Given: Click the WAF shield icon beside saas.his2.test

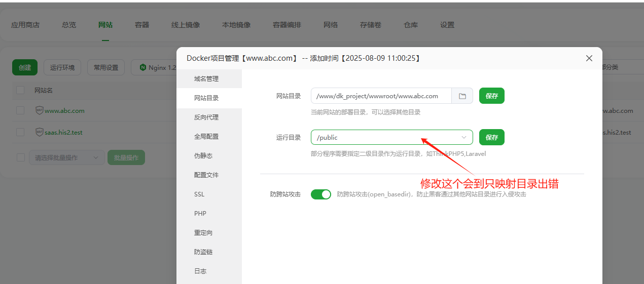Looking at the screenshot, I should 39,132.
